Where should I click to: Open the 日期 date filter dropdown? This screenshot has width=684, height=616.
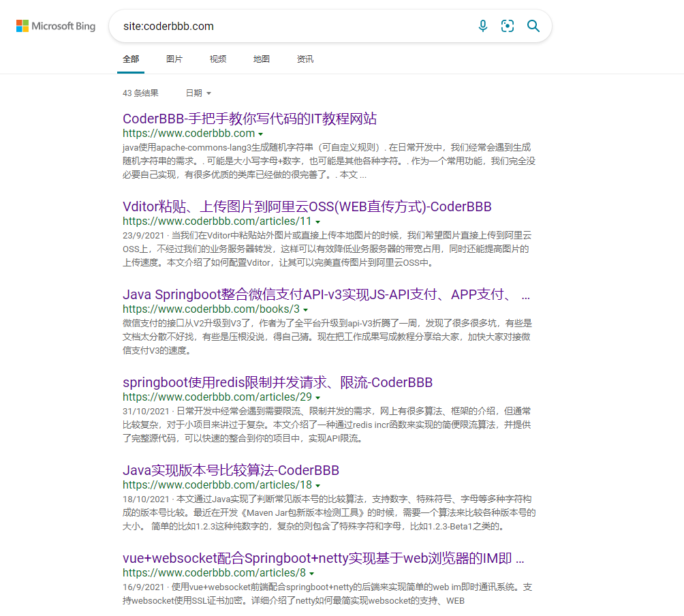point(197,93)
